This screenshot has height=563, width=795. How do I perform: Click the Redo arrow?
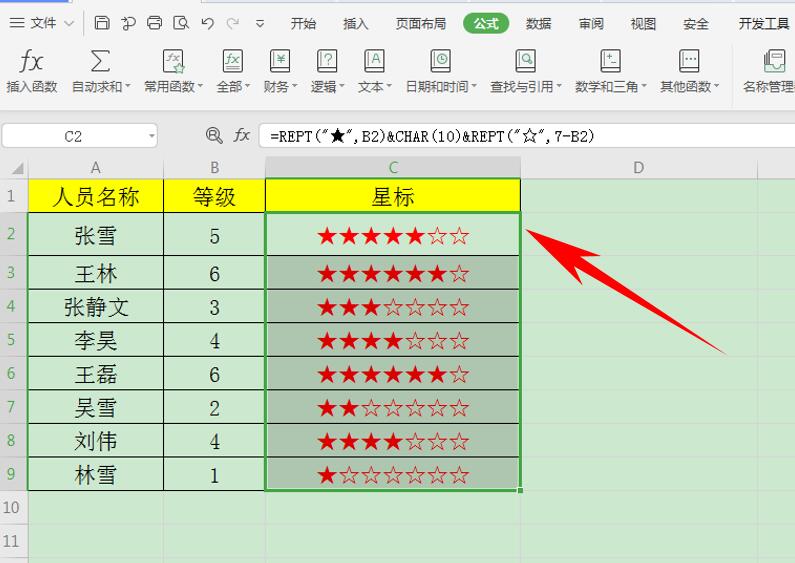[233, 23]
